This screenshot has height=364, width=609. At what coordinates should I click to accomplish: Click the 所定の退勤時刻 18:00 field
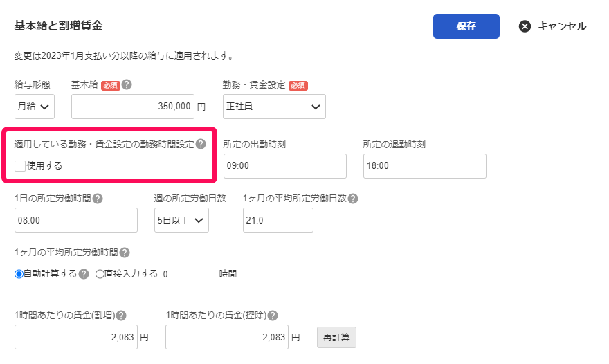tap(424, 166)
